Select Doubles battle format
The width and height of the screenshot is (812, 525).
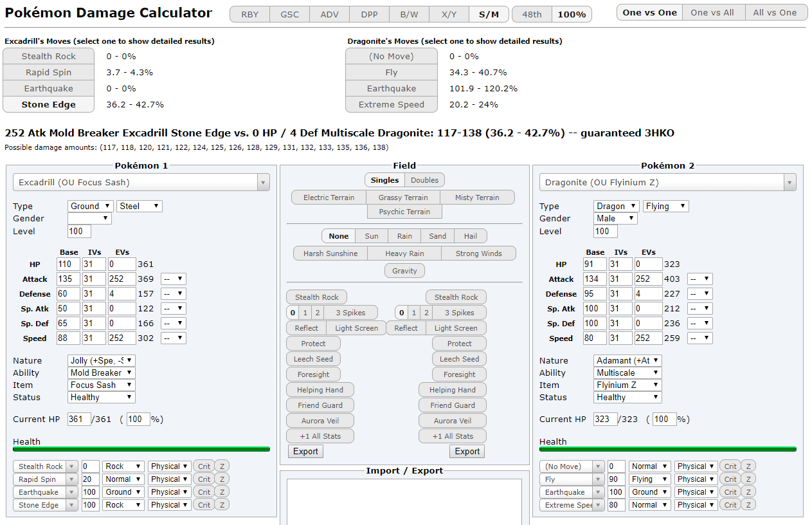click(424, 180)
